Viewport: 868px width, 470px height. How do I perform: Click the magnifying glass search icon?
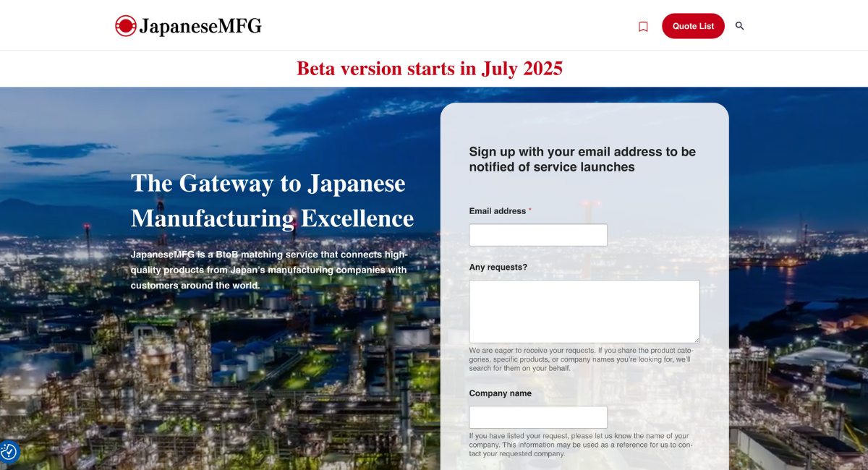[x=739, y=26]
